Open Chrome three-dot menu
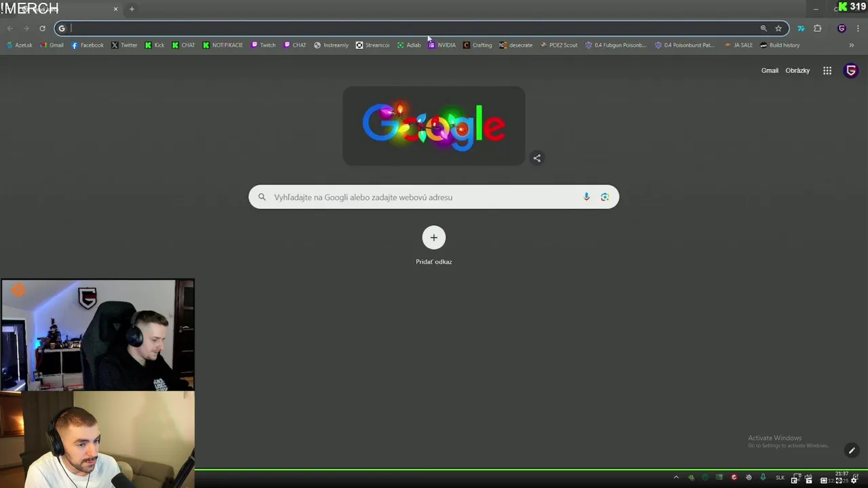The image size is (868, 488). (858, 28)
